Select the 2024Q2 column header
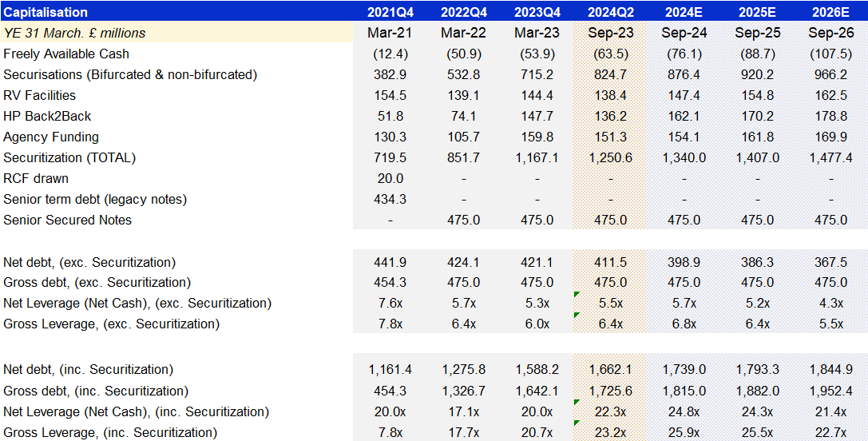868x441 pixels. click(610, 12)
